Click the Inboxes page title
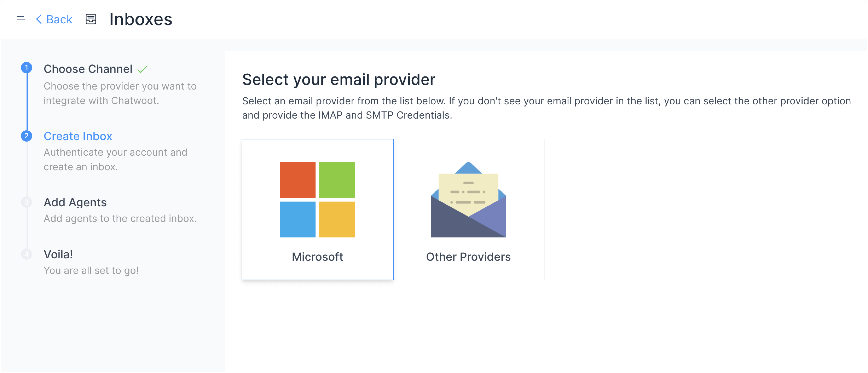This screenshot has width=868, height=373. tap(141, 19)
